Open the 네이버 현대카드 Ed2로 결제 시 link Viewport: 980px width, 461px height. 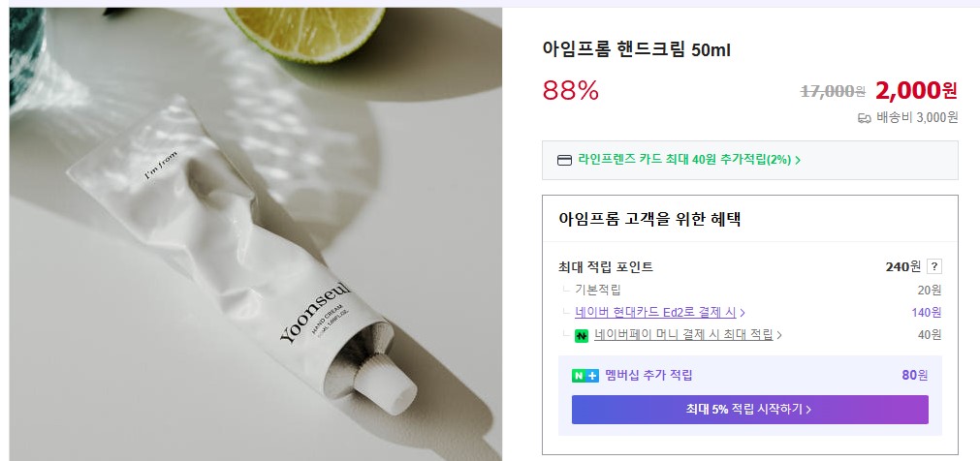[655, 312]
